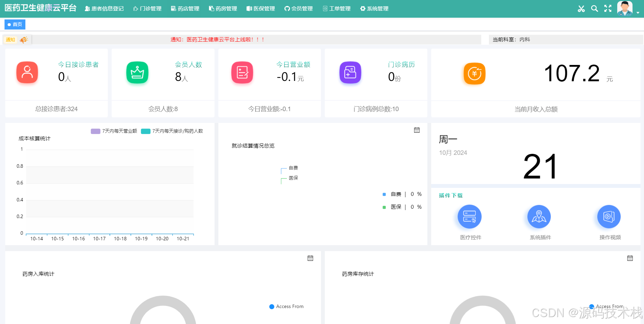The width and height of the screenshot is (644, 324).
Task: Click 会员人数:8 footer text
Action: 163,109
